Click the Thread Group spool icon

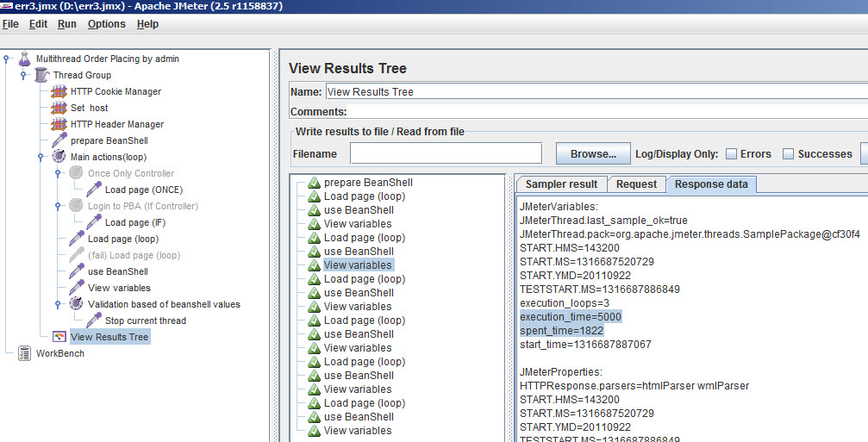(x=41, y=75)
